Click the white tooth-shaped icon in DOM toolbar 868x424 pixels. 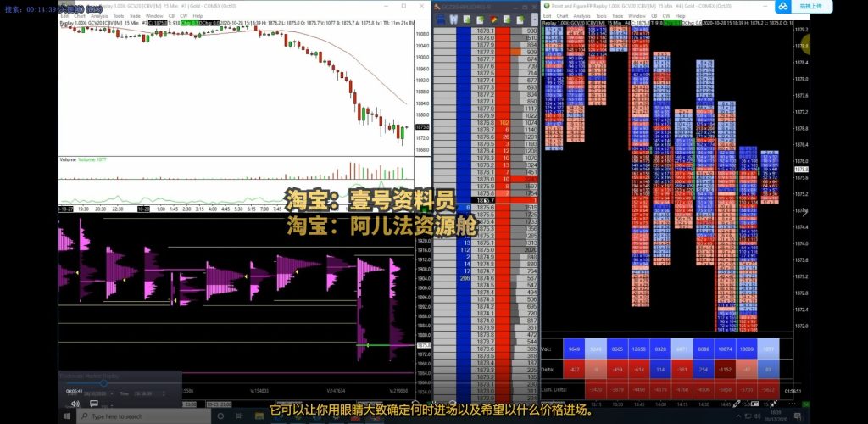(x=453, y=20)
